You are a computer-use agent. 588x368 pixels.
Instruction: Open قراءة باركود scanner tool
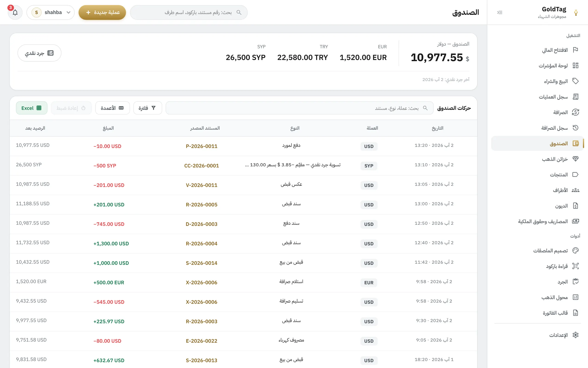coord(537,266)
